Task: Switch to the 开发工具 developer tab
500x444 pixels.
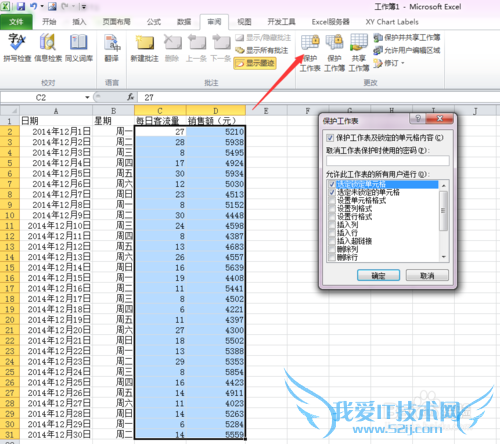Action: pyautogui.click(x=281, y=22)
